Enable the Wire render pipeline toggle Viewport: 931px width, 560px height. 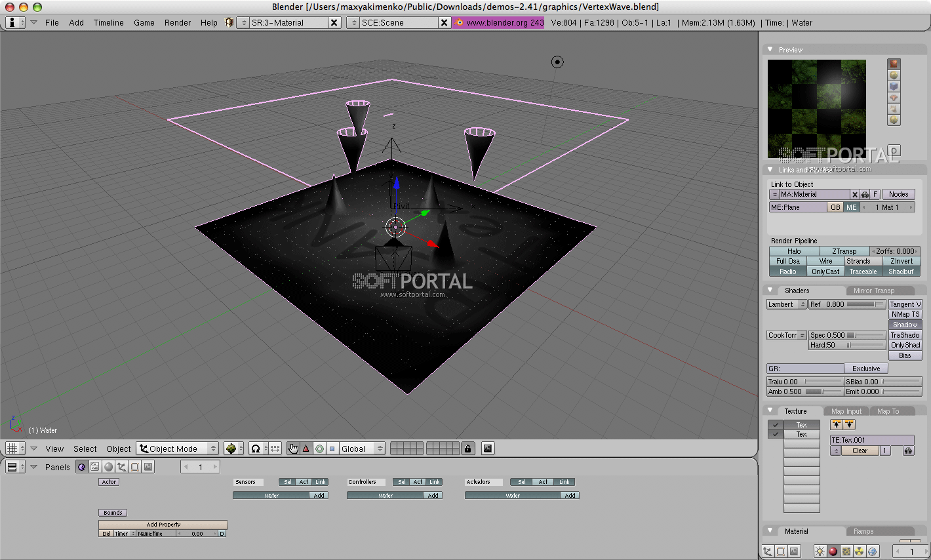(x=825, y=261)
